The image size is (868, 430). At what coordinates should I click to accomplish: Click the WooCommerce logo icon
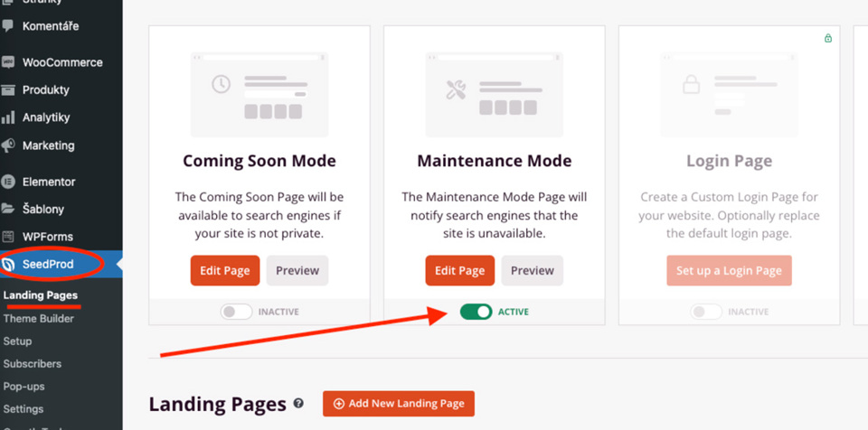[x=8, y=62]
